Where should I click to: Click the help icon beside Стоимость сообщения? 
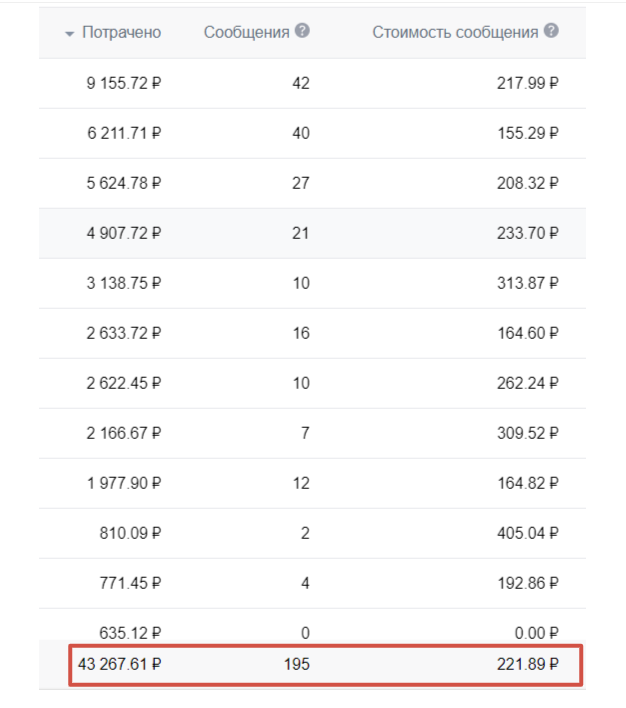[551, 31]
